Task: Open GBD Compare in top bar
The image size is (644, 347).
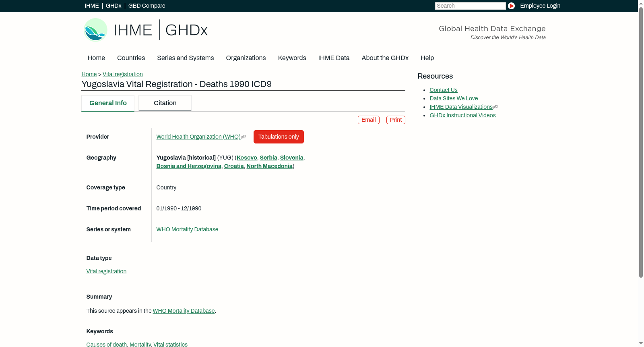Action: pyautogui.click(x=147, y=6)
